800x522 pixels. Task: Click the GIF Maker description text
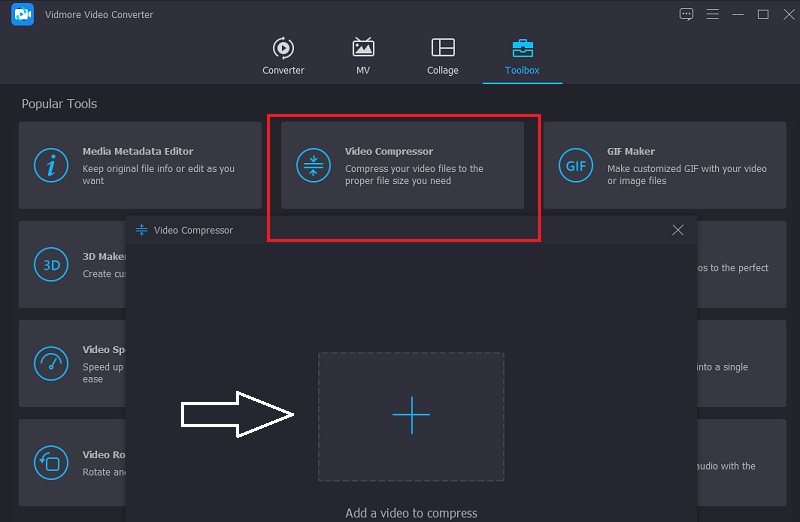(x=686, y=175)
